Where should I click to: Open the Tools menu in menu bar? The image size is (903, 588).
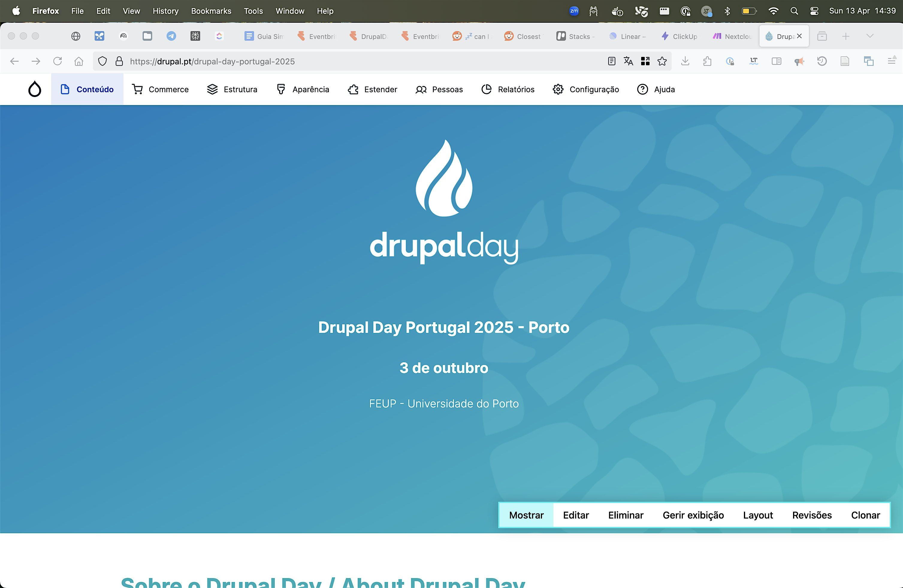click(x=253, y=11)
